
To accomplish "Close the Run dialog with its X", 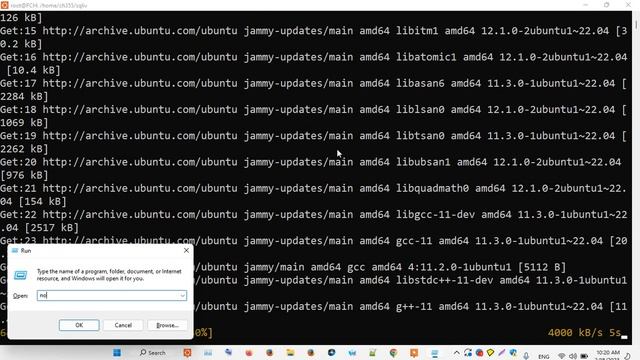I will [x=186, y=251].
